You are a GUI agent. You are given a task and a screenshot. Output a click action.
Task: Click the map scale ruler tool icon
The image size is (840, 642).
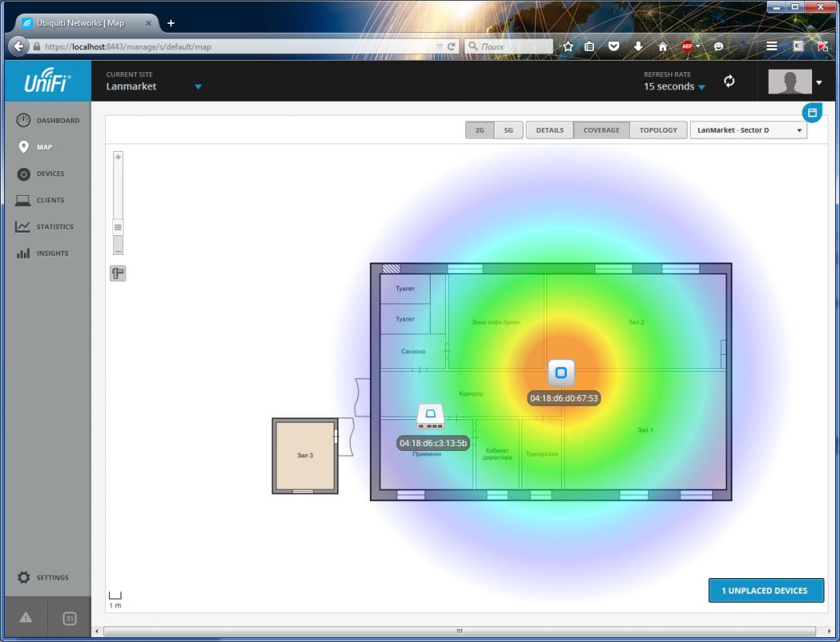tap(118, 274)
